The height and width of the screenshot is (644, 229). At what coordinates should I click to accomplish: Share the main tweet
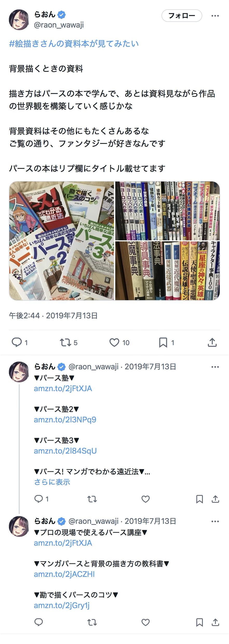click(212, 342)
